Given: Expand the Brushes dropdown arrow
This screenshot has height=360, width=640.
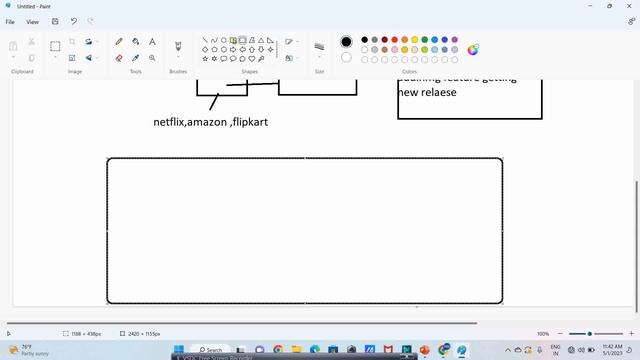Looking at the screenshot, I should coord(178,57).
